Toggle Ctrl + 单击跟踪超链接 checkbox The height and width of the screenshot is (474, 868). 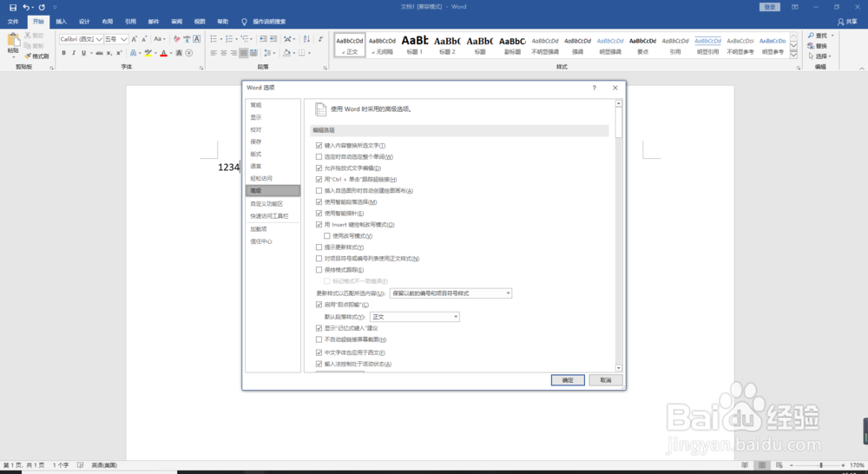319,180
